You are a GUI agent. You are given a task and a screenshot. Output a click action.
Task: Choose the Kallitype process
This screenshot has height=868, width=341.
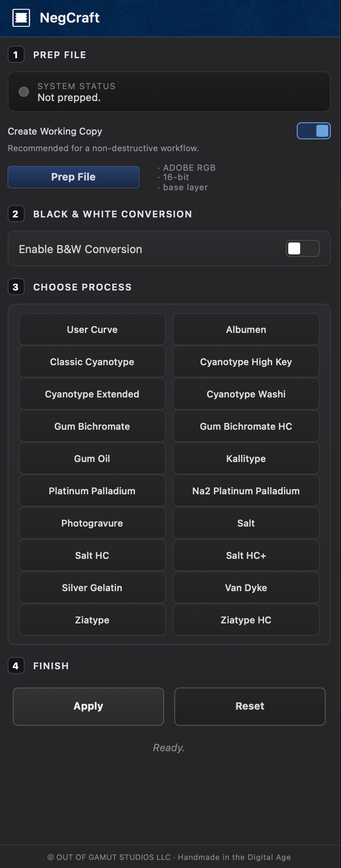[x=246, y=459]
